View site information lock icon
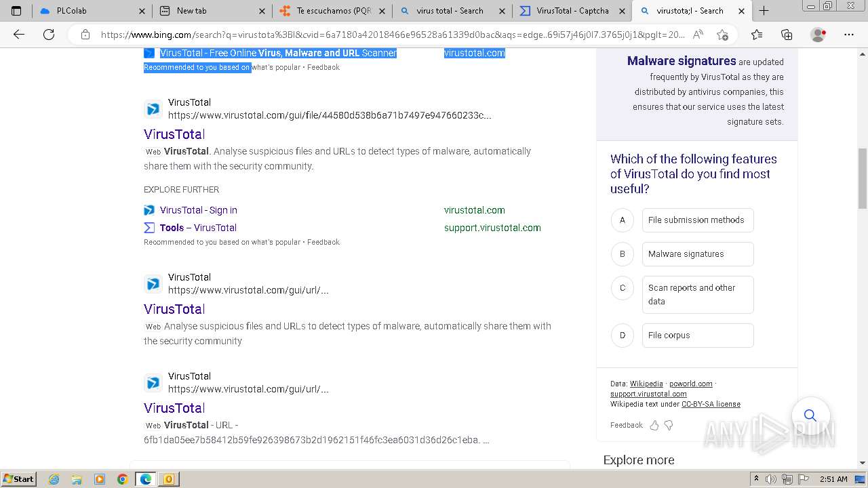This screenshot has height=488, width=868. 85,35
